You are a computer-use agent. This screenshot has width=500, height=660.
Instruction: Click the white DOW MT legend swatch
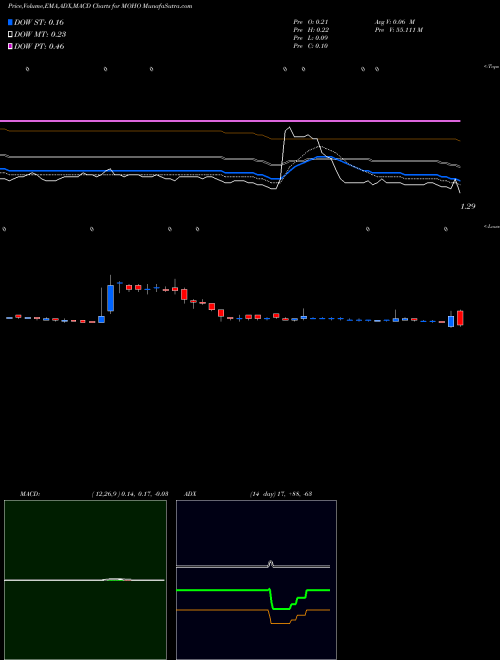click(x=10, y=35)
